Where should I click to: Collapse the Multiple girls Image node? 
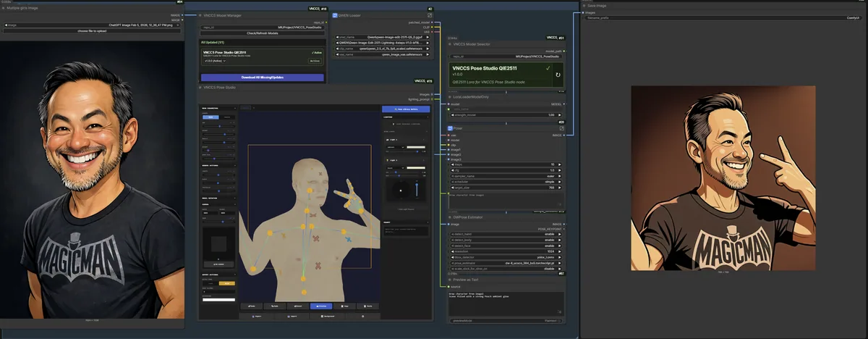coord(4,7)
